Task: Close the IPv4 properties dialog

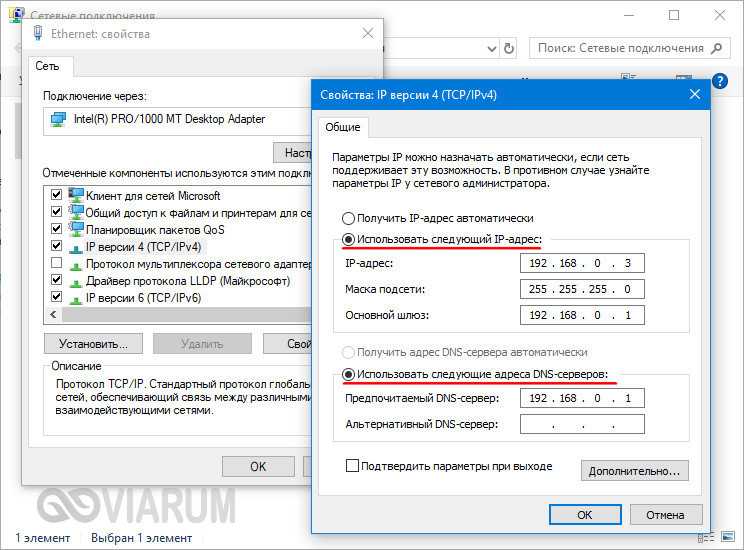Action: [x=695, y=94]
